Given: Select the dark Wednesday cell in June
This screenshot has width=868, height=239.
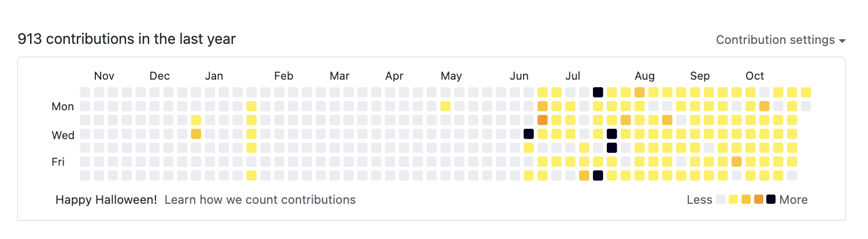Looking at the screenshot, I should point(528,134).
